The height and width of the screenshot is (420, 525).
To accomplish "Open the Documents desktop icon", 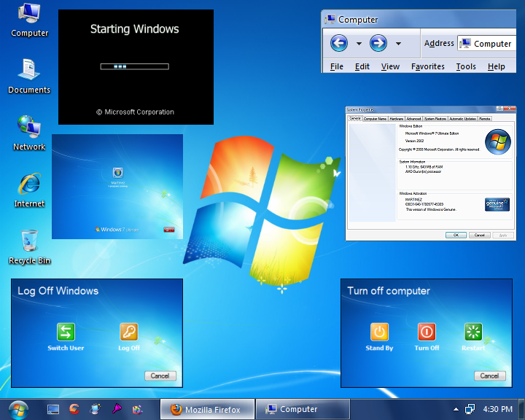I will pos(29,71).
